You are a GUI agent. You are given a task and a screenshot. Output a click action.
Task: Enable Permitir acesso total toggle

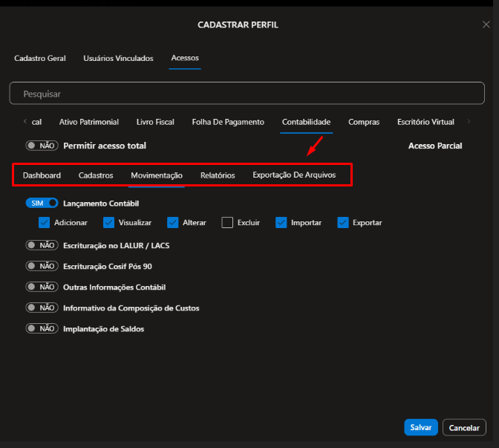point(42,146)
